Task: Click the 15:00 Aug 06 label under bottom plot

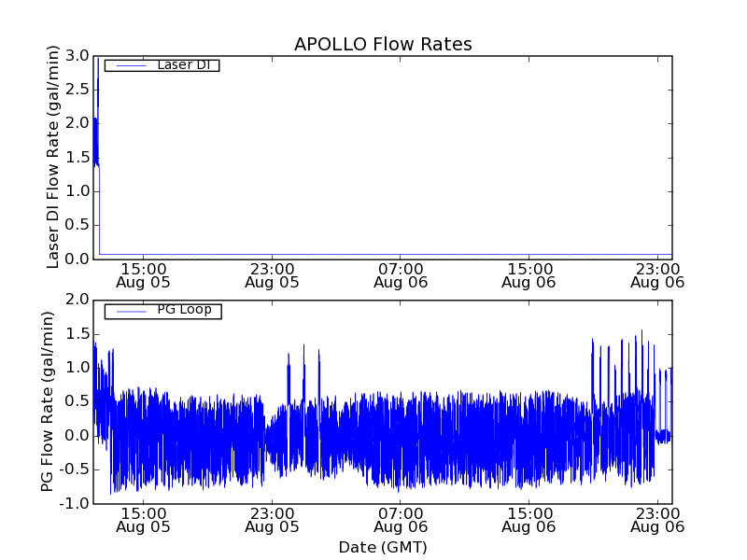Action: 529,519
